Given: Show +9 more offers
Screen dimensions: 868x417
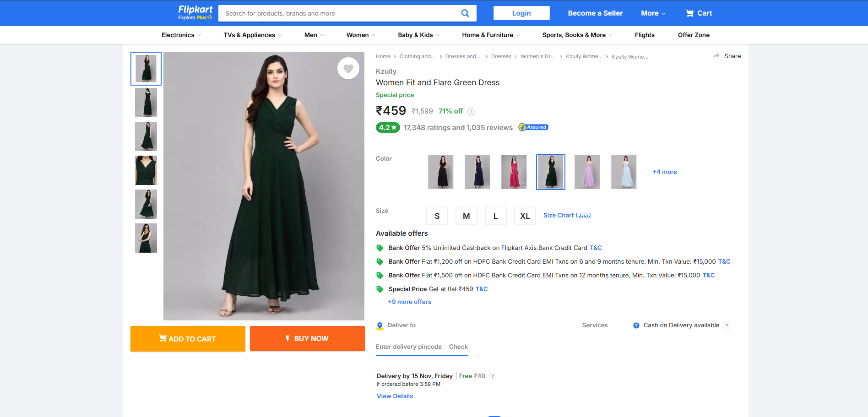Looking at the screenshot, I should click(409, 302).
